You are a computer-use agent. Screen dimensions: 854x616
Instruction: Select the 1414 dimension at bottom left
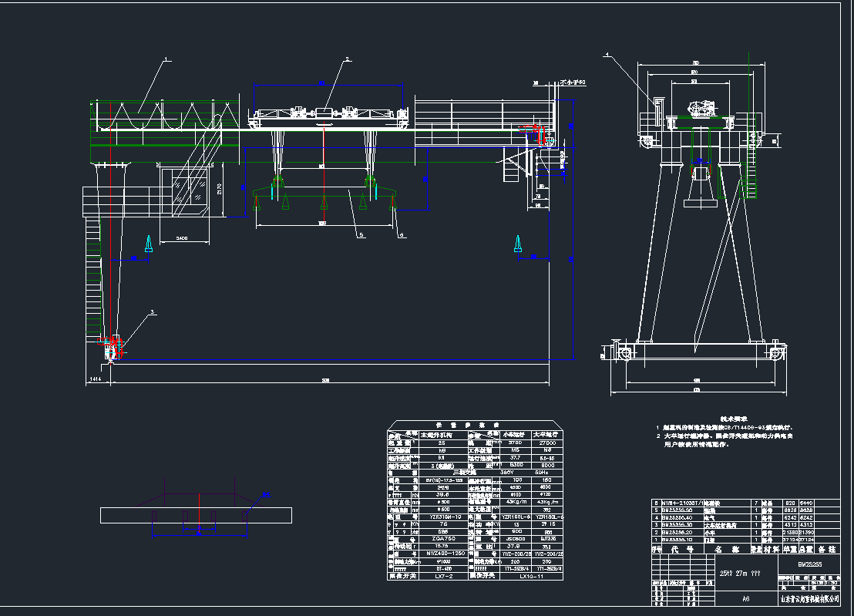[x=96, y=379]
